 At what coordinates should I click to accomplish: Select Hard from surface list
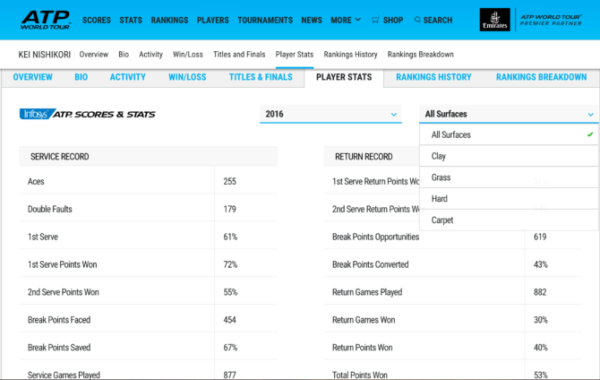(x=509, y=199)
